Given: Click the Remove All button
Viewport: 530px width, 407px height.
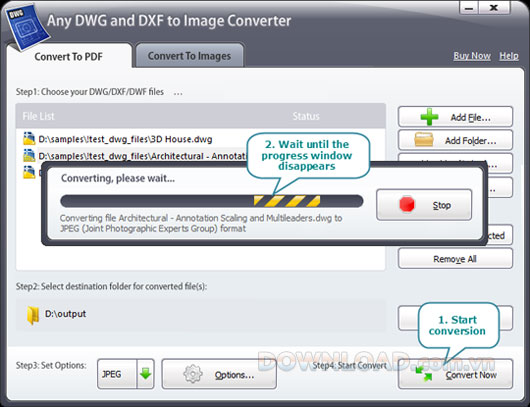Looking at the screenshot, I should [455, 259].
